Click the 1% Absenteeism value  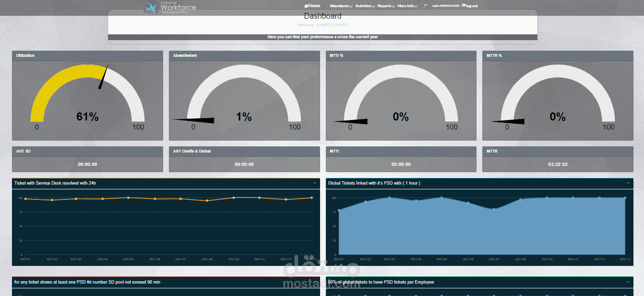244,117
